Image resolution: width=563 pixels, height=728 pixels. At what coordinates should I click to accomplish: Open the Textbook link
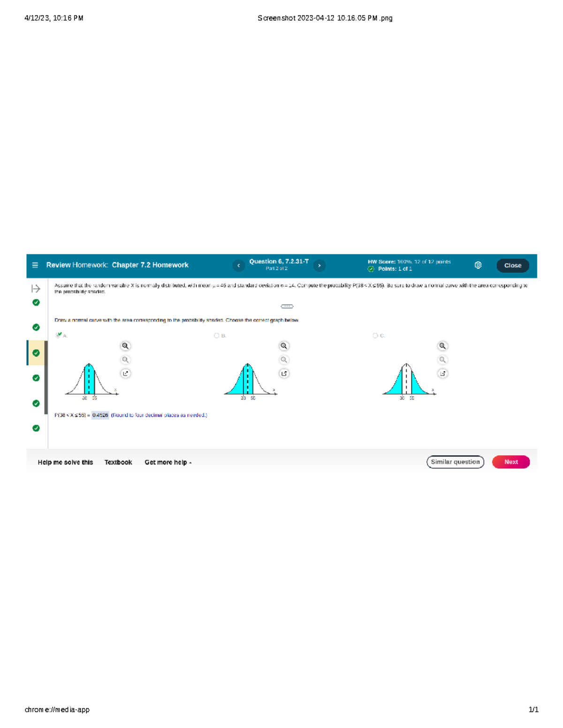[x=118, y=462]
